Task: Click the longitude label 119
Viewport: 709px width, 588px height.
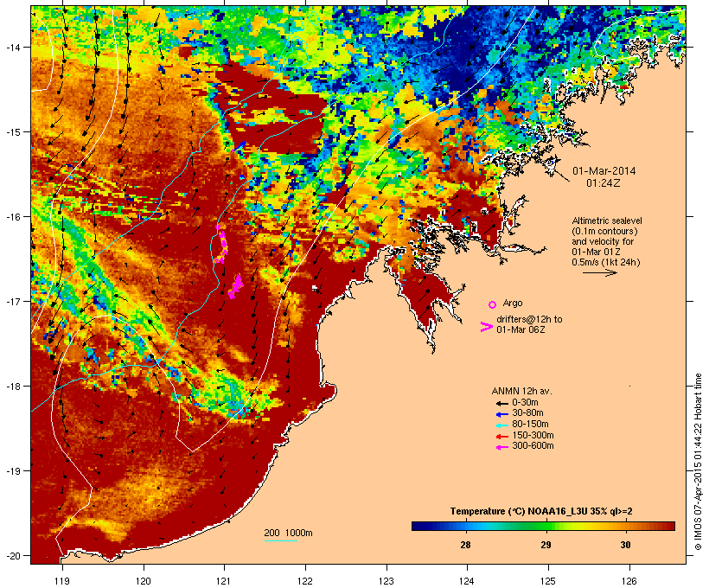Action: point(62,581)
